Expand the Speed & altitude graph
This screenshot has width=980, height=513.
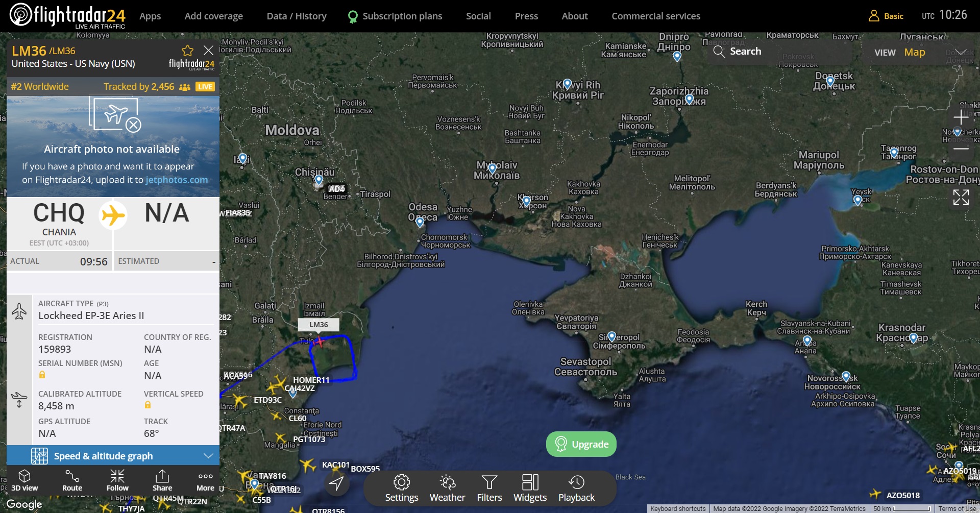[113, 456]
